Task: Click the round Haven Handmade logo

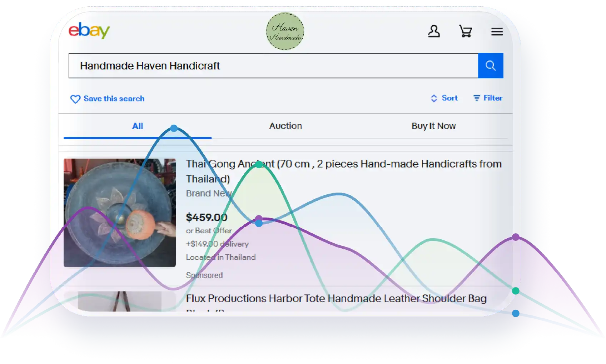Action: [x=285, y=31]
